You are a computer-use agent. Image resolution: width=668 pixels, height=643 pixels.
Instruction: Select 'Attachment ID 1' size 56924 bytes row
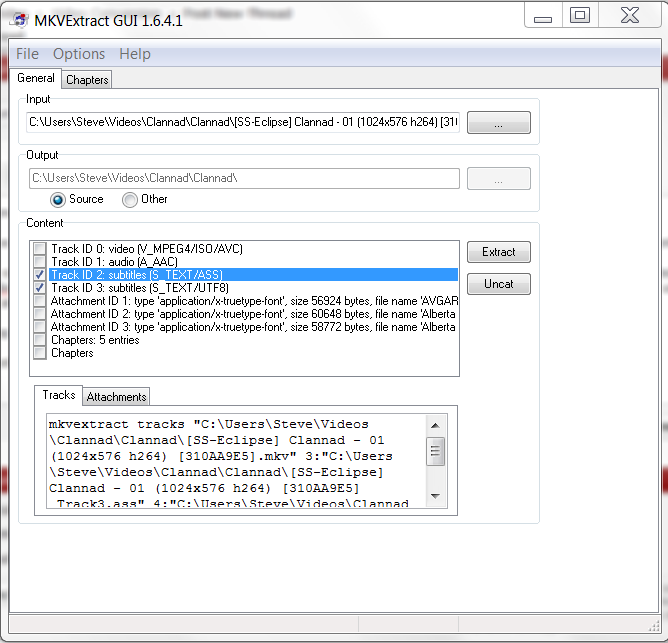[x=254, y=301]
